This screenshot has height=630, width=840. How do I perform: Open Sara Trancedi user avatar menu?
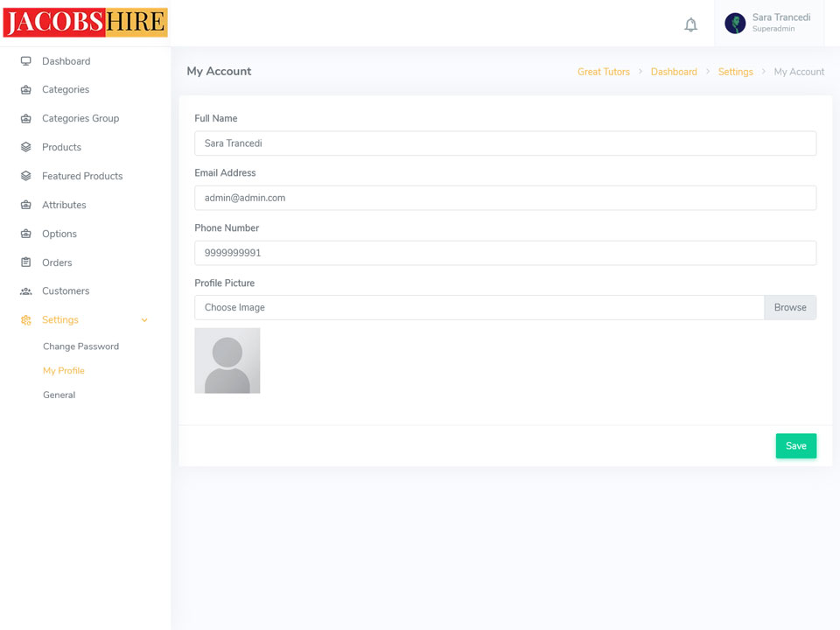[x=735, y=24]
